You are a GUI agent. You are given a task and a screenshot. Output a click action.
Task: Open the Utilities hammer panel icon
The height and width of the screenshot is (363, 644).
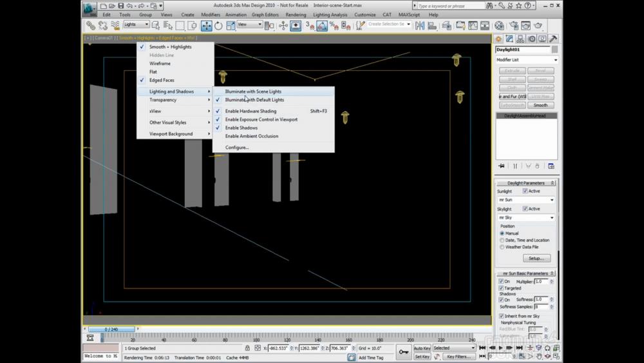(x=553, y=39)
